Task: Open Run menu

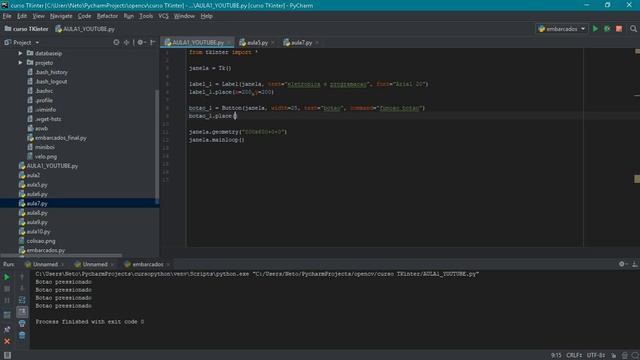Action: [129, 16]
